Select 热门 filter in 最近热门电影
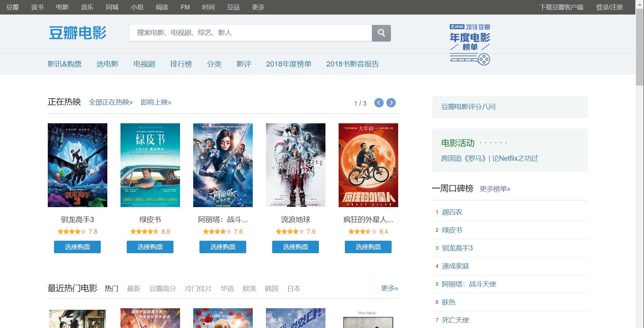 111,289
